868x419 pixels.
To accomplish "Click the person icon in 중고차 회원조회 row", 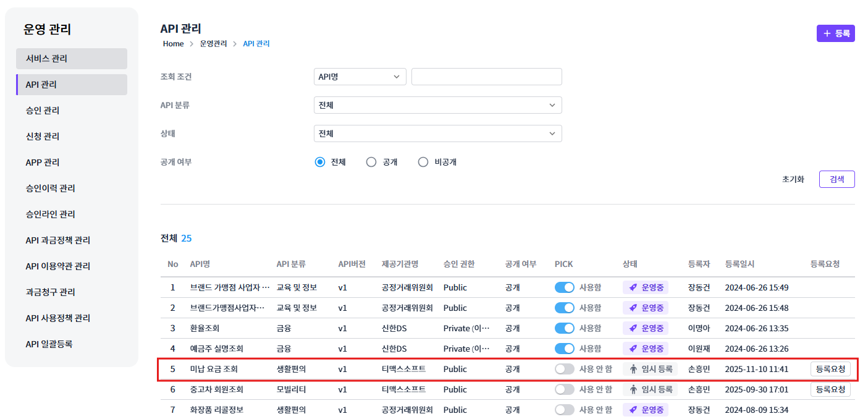I will click(x=633, y=390).
